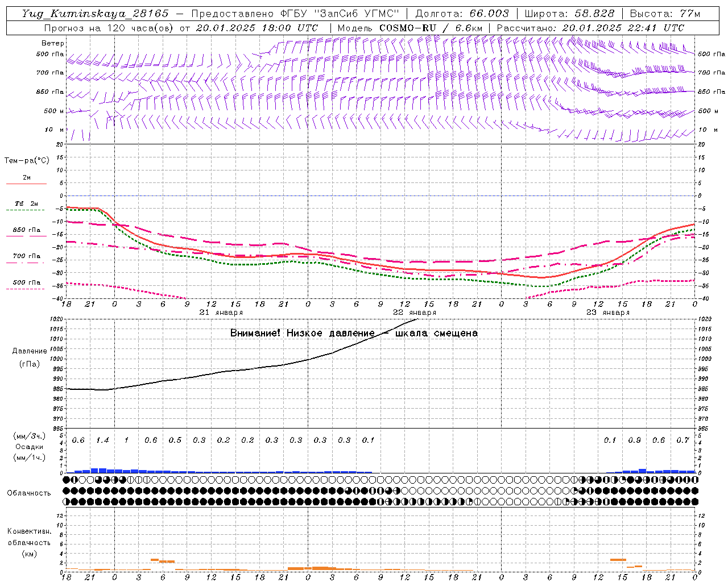This screenshot has height=582, width=728.
Task: Click the '21 января' date label
Action: click(221, 313)
